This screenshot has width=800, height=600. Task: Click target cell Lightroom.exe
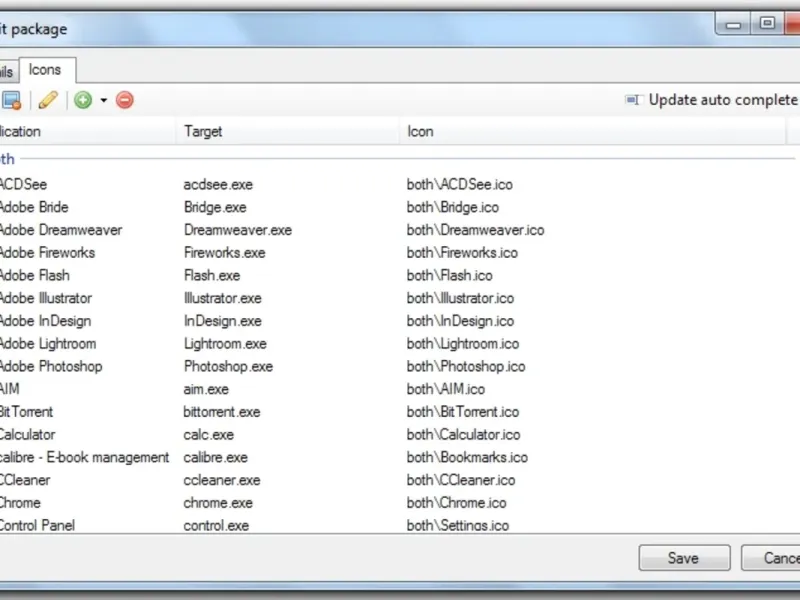[x=225, y=343]
